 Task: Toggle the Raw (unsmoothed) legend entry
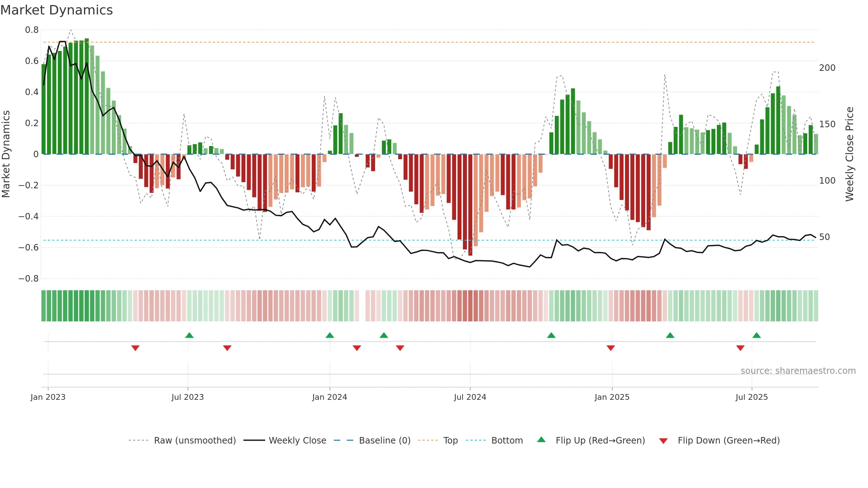(x=182, y=440)
